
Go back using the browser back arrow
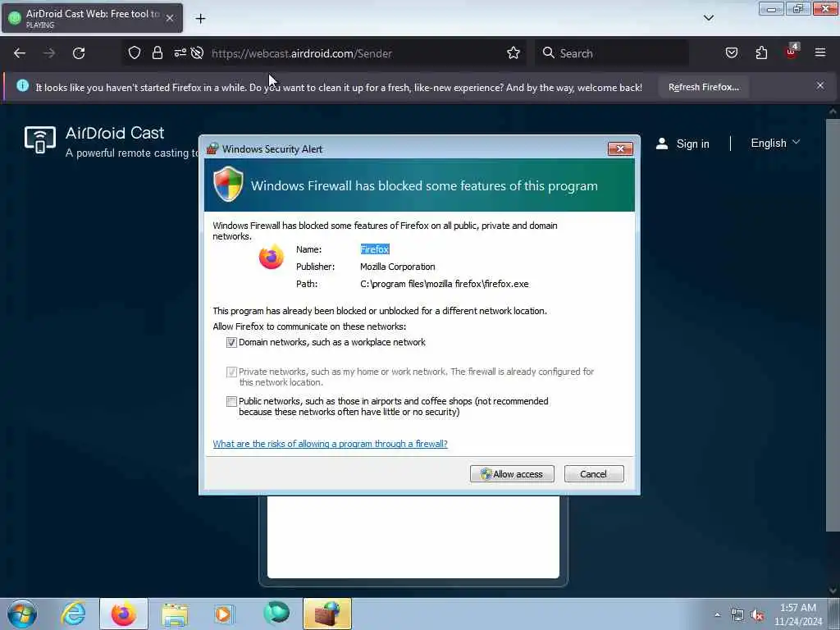20,53
